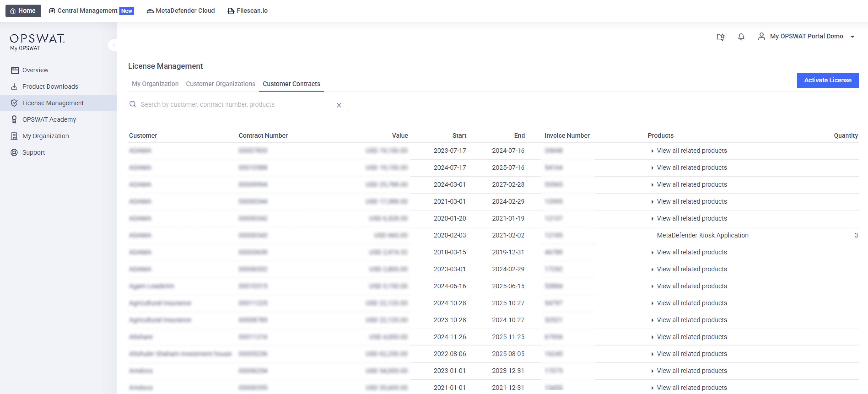The width and height of the screenshot is (868, 394).
Task: Click the Products column header
Action: pyautogui.click(x=660, y=136)
